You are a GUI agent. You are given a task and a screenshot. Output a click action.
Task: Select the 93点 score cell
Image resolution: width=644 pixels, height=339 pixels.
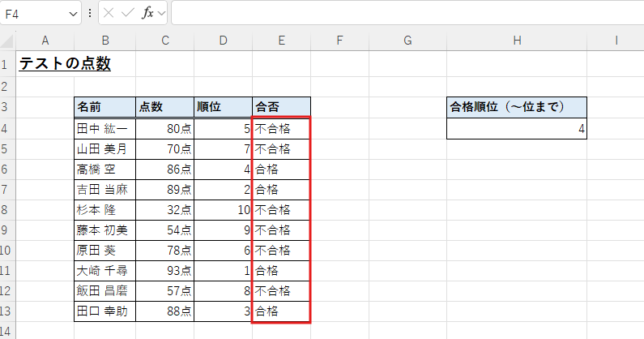coord(164,270)
